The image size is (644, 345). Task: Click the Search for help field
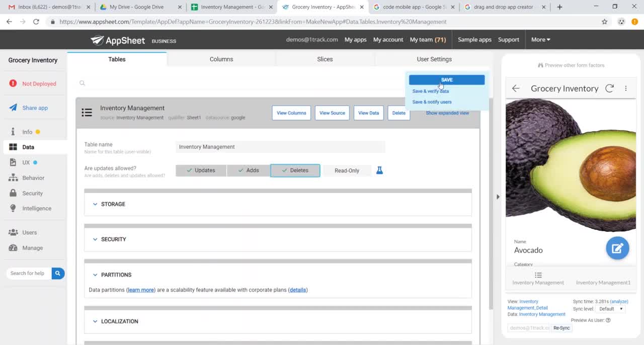tap(29, 273)
